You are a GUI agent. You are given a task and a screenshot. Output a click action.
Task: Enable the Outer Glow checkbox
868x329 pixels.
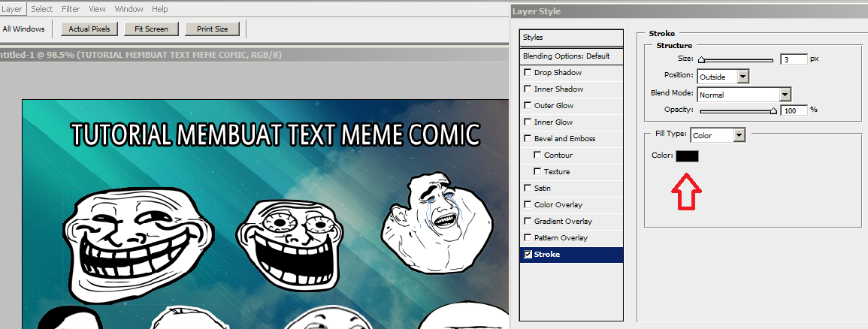click(528, 106)
